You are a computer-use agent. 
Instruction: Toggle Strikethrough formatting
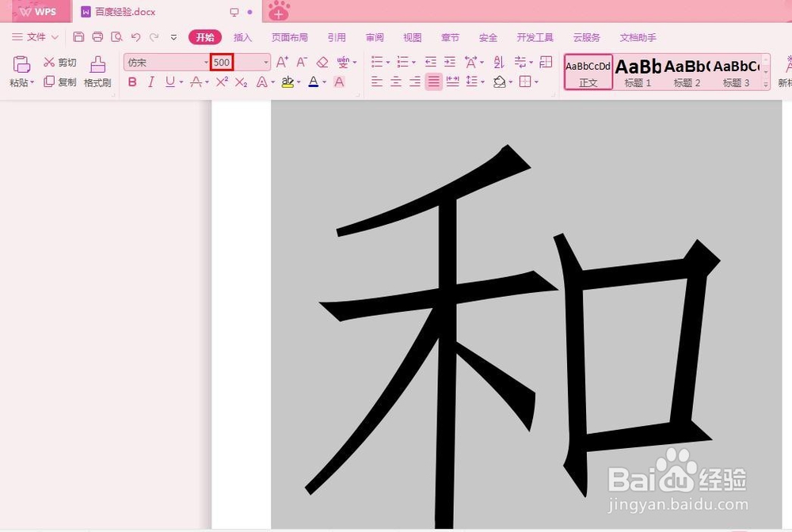(x=196, y=82)
